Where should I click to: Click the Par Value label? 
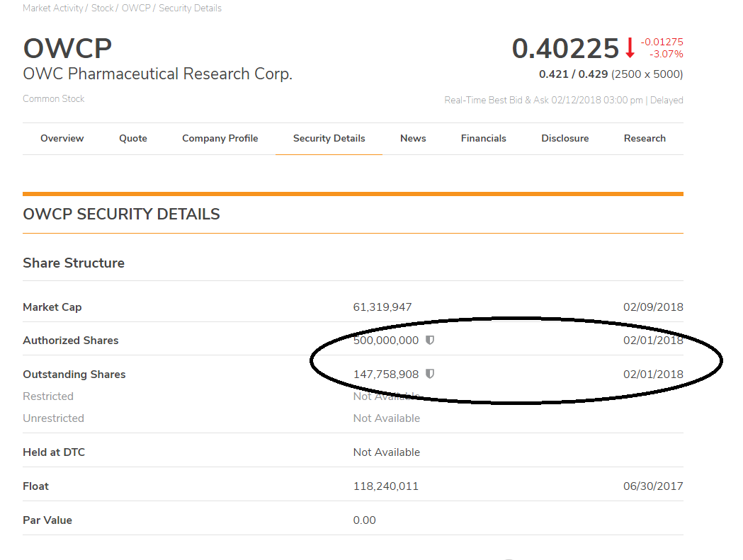(x=47, y=520)
